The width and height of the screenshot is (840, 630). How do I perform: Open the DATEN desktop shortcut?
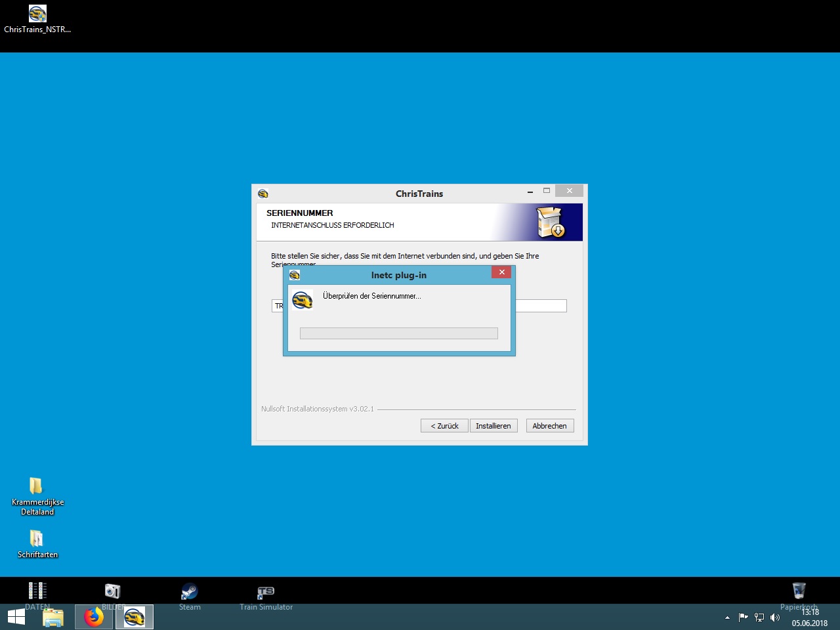(x=37, y=596)
